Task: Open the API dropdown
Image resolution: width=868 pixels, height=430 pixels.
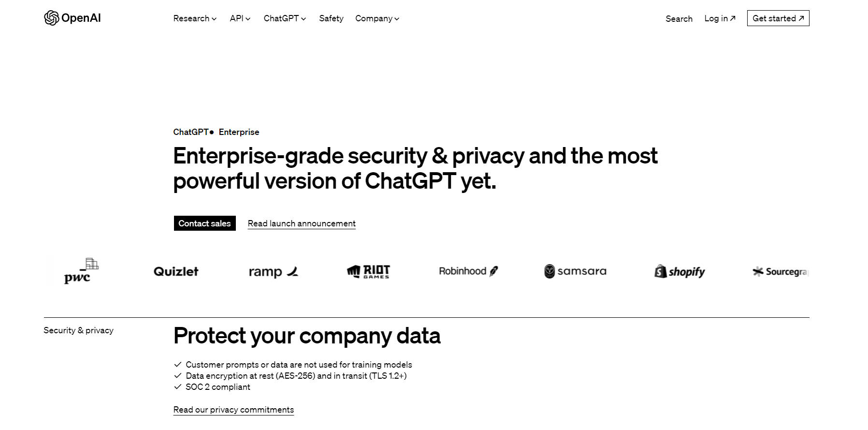Action: pyautogui.click(x=240, y=18)
